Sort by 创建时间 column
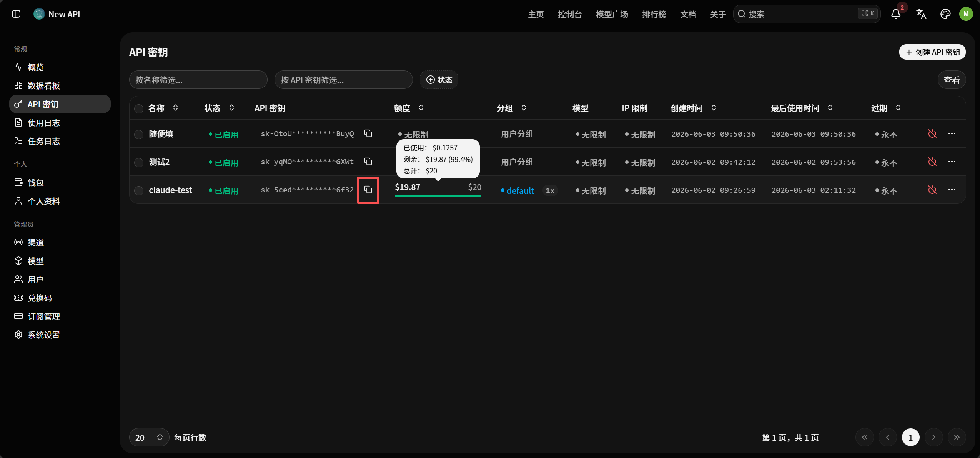Viewport: 980px width, 458px height. click(x=694, y=108)
